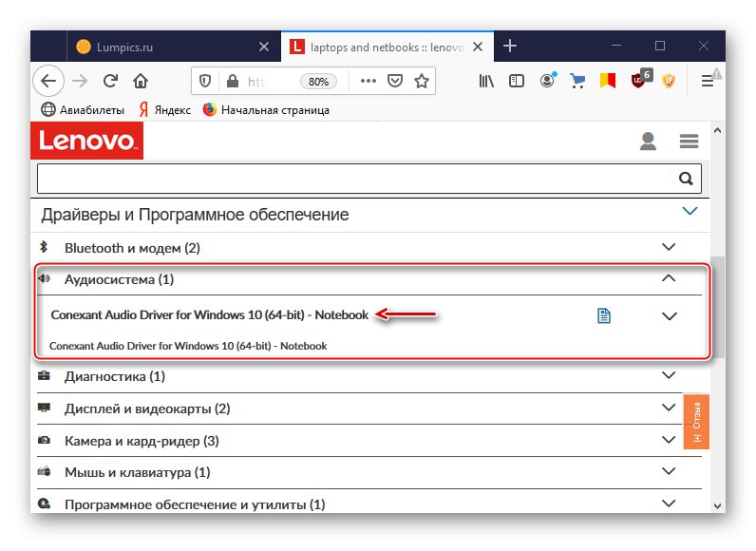Open the Firefox Library icon

click(486, 81)
